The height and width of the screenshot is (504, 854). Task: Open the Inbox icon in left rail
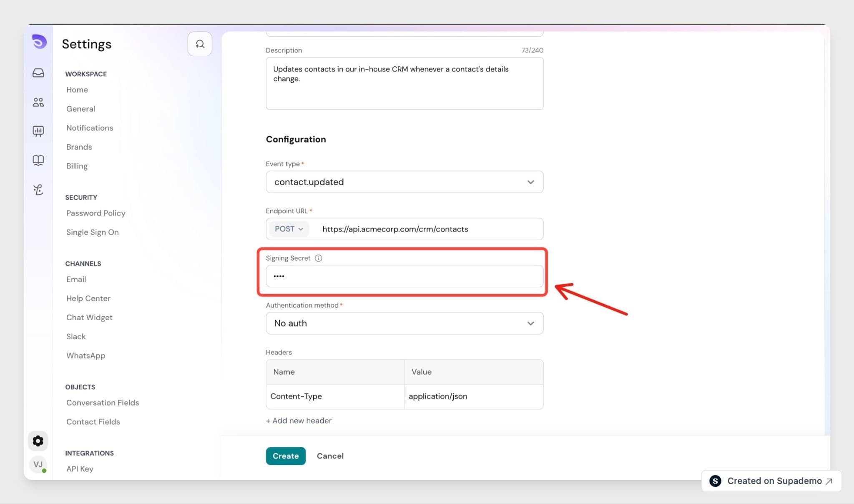38,73
